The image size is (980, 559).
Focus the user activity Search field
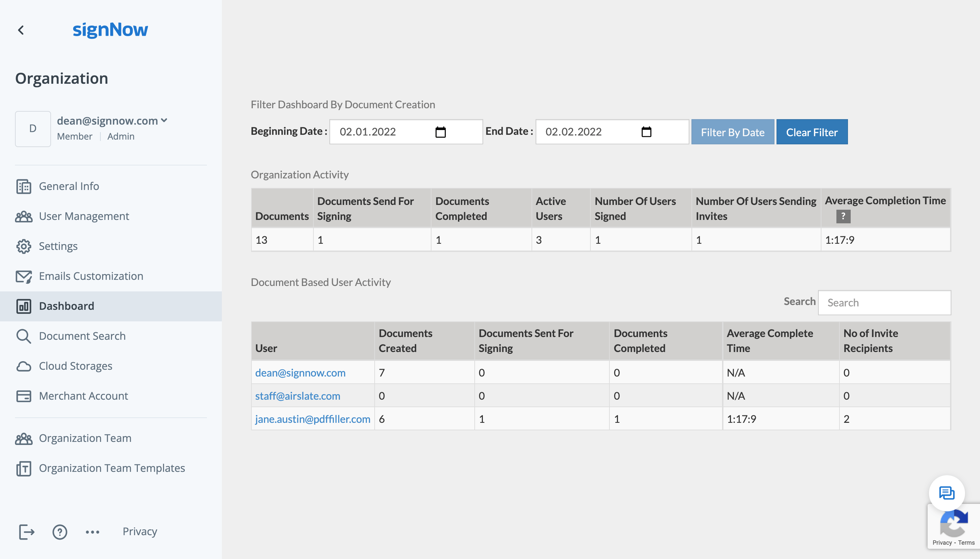(884, 303)
